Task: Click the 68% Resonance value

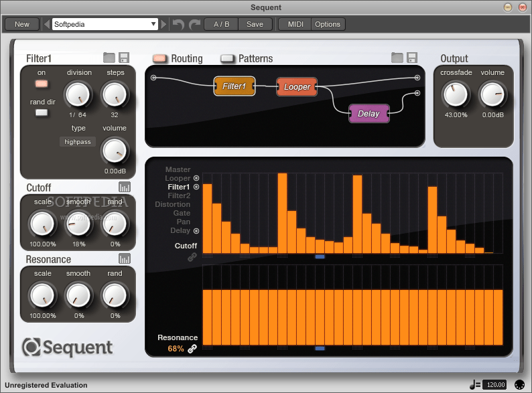Action: click(176, 349)
